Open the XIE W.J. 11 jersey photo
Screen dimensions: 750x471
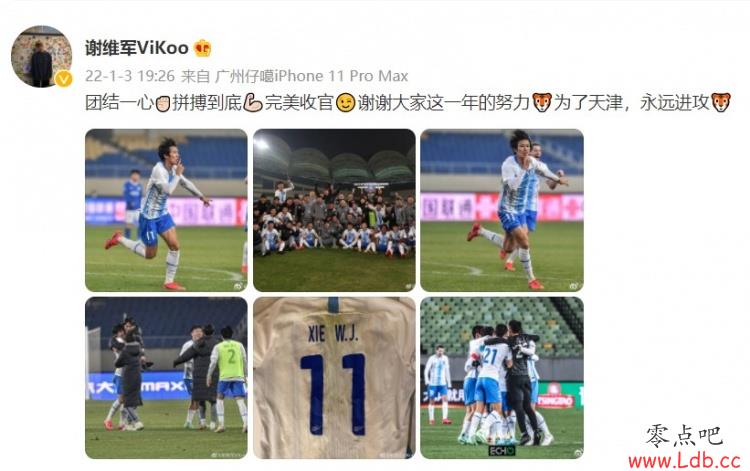[334, 378]
